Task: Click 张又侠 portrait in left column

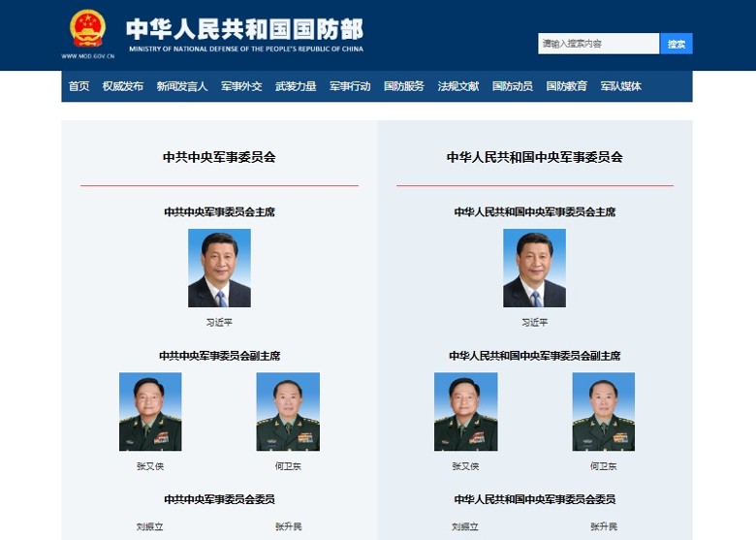Action: [x=150, y=412]
